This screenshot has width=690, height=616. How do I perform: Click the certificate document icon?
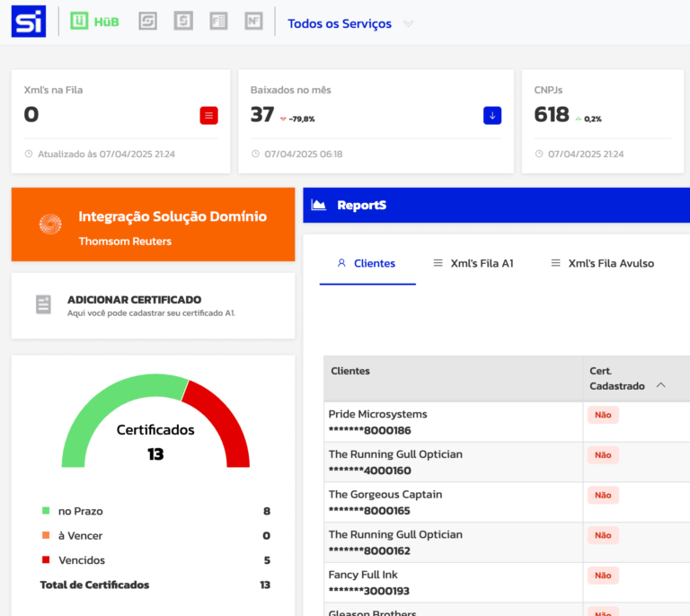(x=43, y=305)
